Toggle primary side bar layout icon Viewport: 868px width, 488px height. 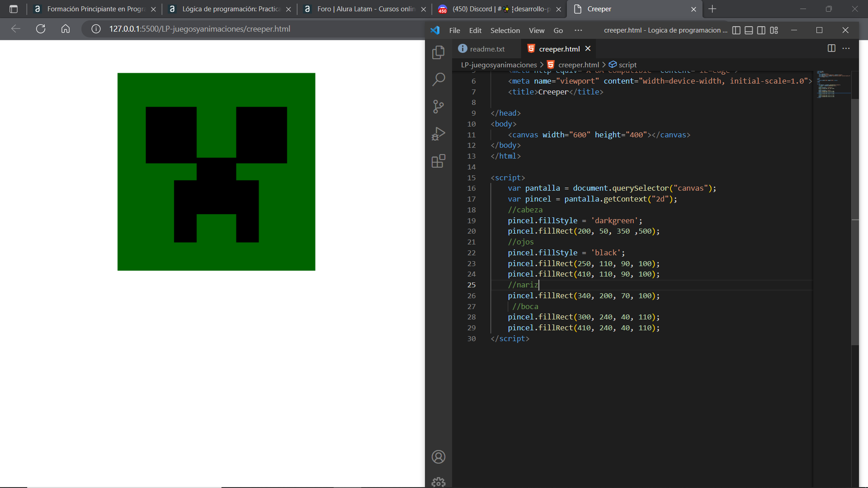(x=736, y=30)
